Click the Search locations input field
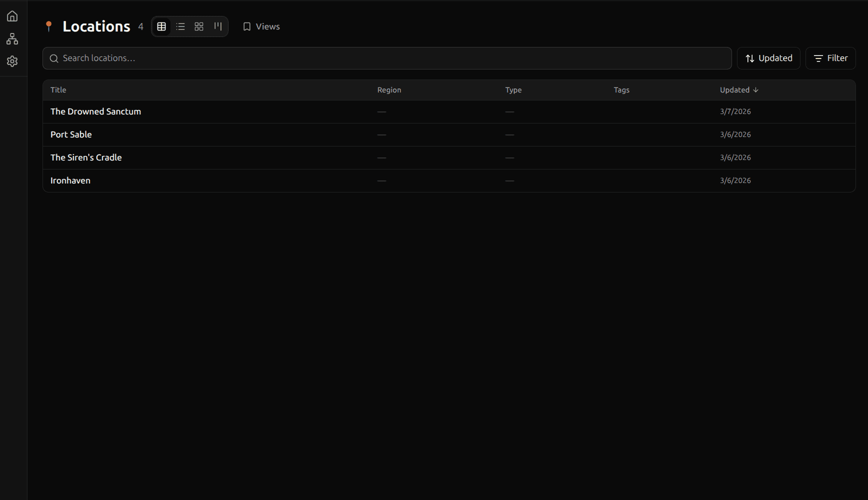 coord(350,58)
